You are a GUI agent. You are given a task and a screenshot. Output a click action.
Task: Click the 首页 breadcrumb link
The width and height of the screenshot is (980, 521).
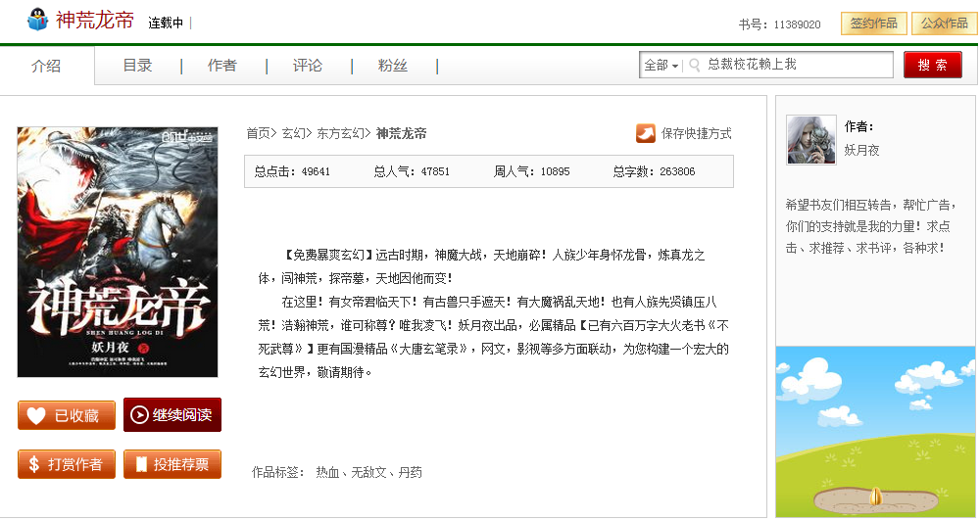click(258, 133)
